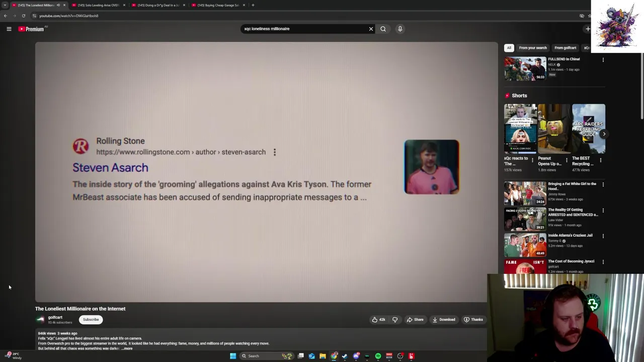Open options for 'The BEST Recycling' short
The height and width of the screenshot is (362, 644).
601,160
